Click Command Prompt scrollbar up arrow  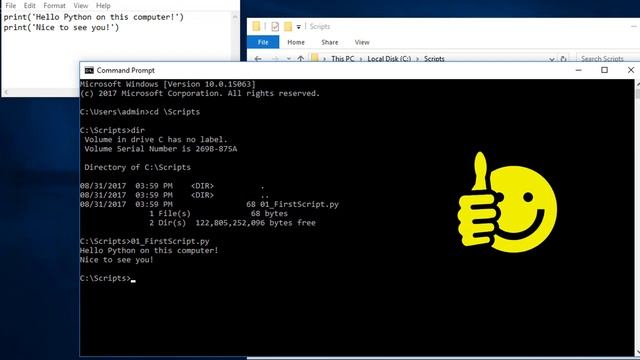pos(638,84)
